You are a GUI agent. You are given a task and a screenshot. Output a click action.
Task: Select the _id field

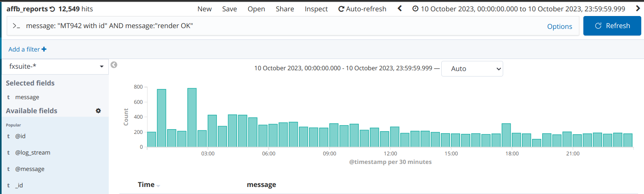[19, 185]
